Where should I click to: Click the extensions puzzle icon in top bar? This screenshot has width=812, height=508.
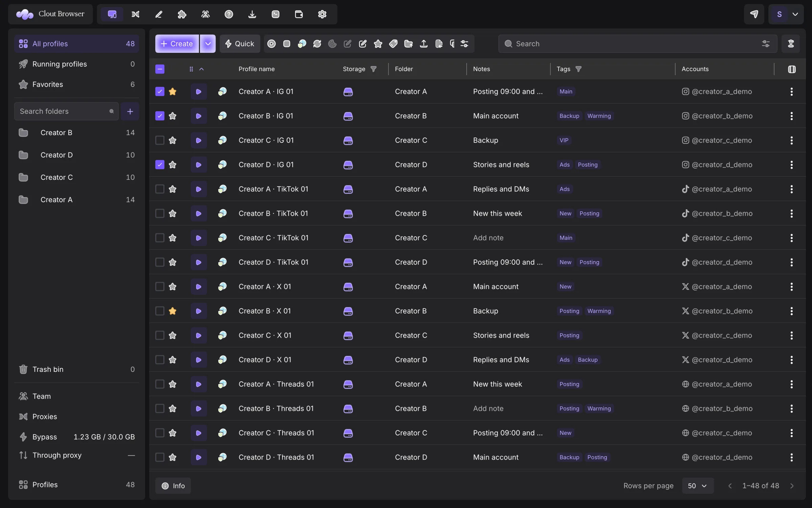point(182,14)
